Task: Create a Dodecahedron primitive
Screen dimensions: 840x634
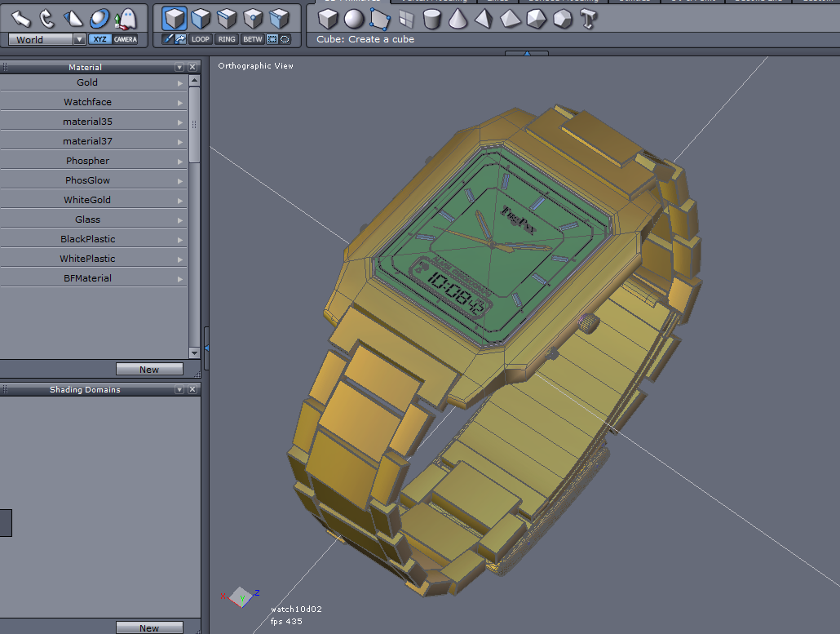Action: pyautogui.click(x=563, y=20)
